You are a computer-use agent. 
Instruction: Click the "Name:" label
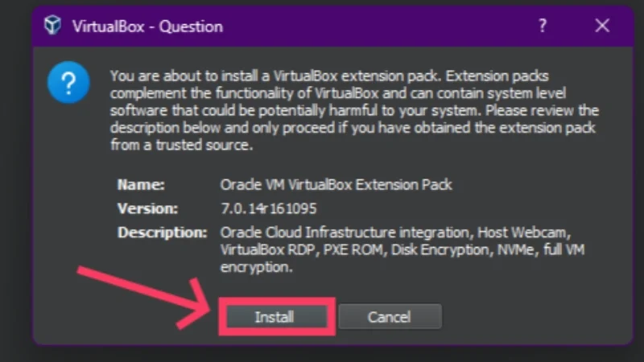click(x=142, y=184)
